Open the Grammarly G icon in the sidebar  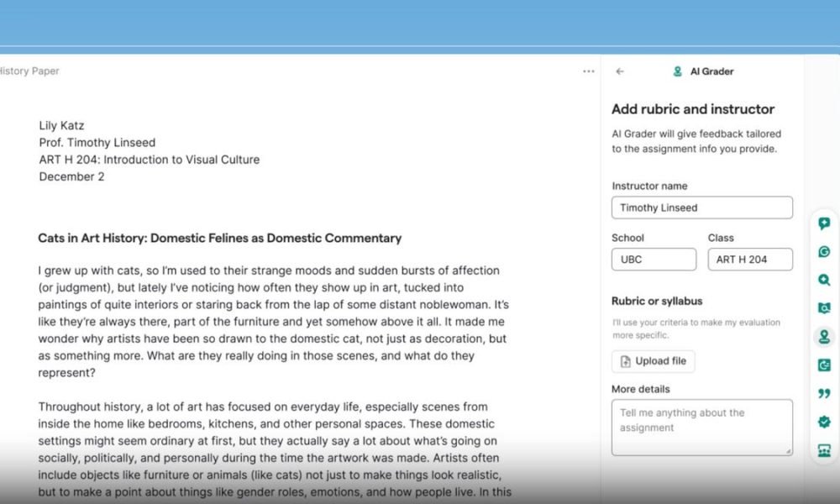tap(824, 252)
